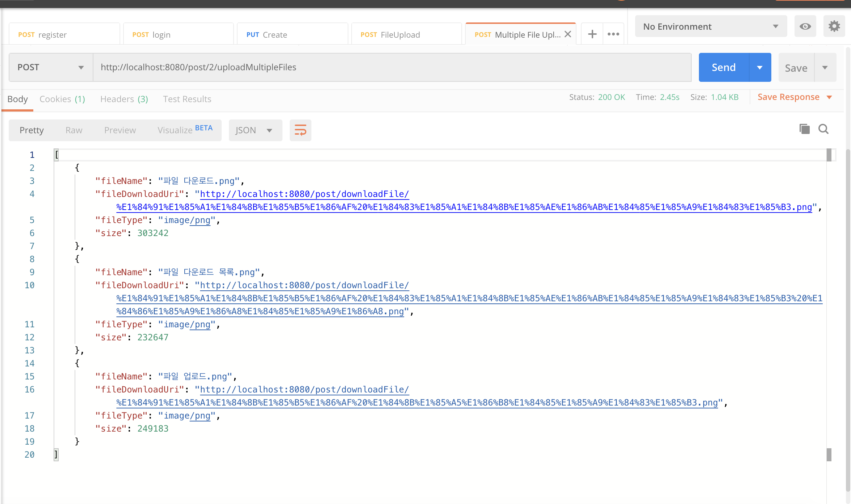Click the blue Send button
851x504 pixels.
click(x=723, y=67)
